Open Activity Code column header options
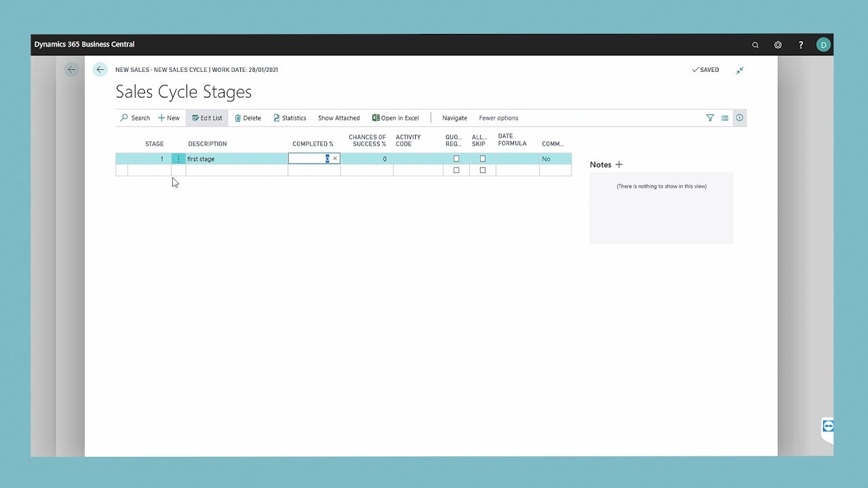 408,140
